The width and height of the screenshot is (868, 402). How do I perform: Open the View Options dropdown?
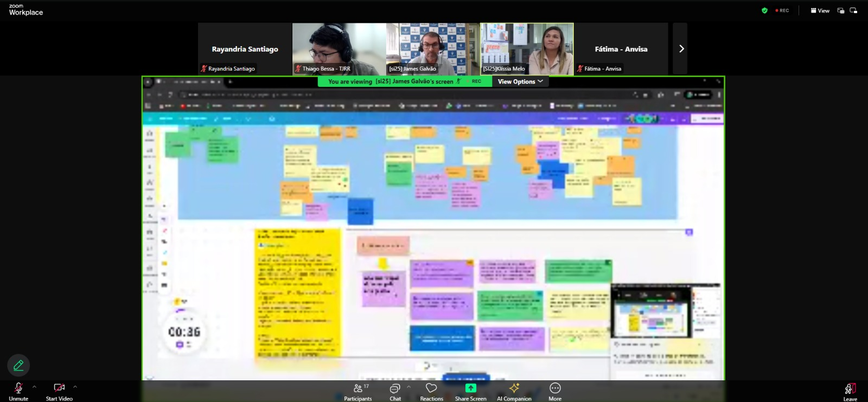[x=520, y=81]
